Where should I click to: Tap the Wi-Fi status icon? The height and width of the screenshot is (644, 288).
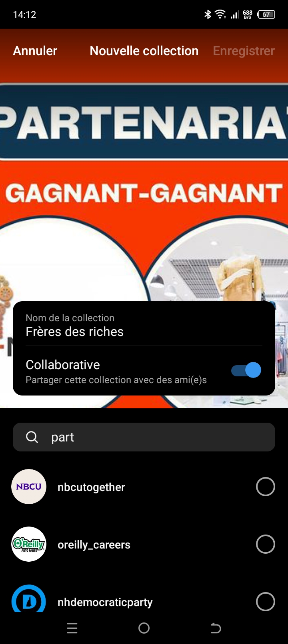point(220,14)
